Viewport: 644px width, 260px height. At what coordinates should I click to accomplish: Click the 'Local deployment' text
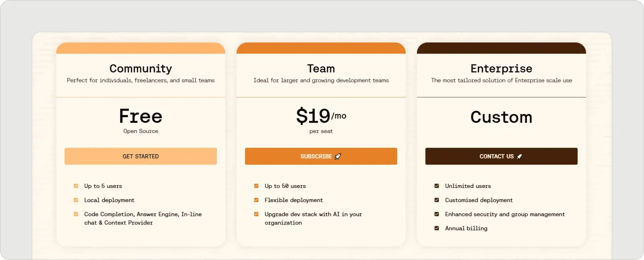tap(109, 200)
